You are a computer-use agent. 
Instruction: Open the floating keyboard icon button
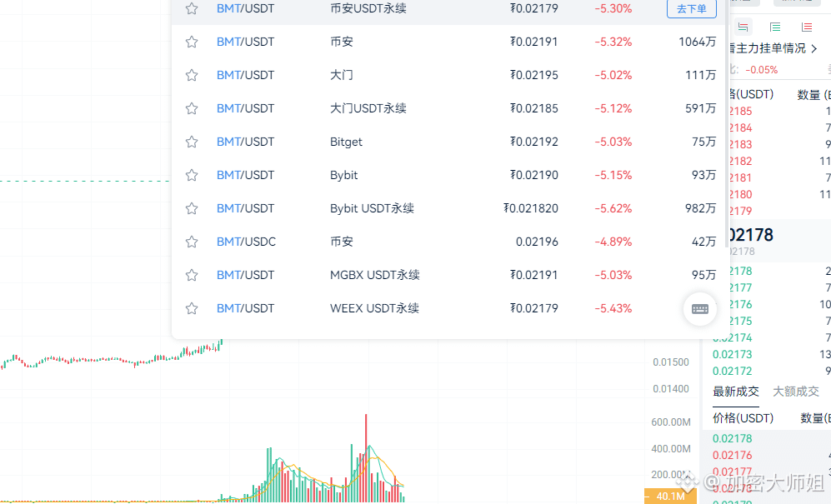700,309
